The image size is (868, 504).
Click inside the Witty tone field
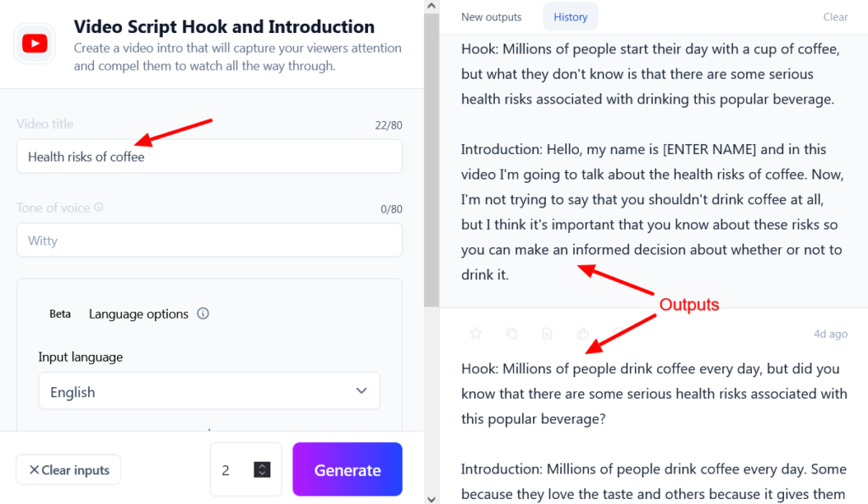pos(209,240)
